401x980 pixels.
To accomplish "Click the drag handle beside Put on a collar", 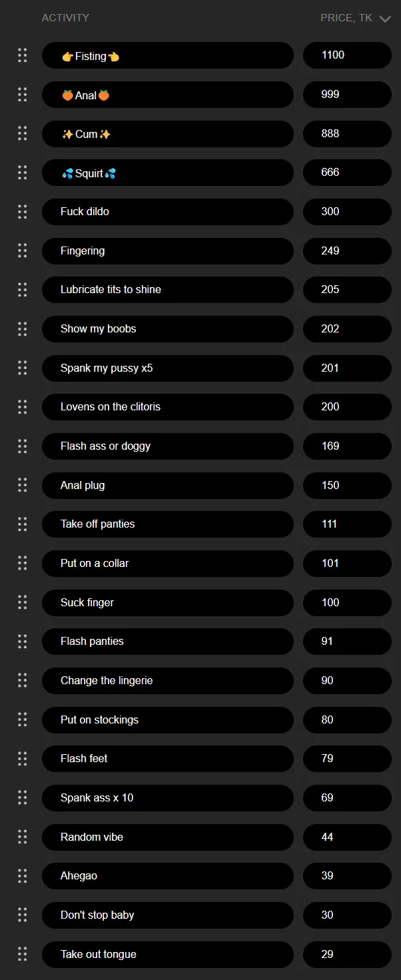I will click(23, 563).
